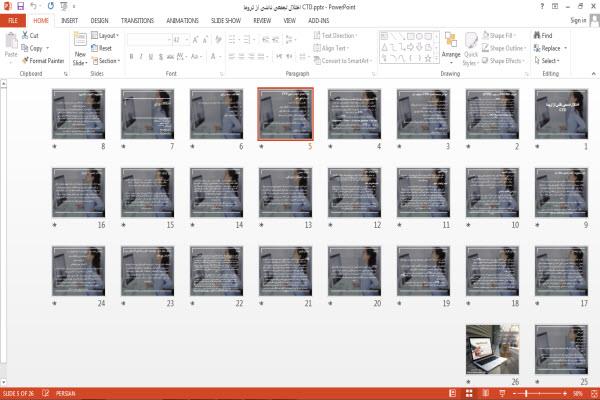Toggle numbering list button
Viewport: 600px width, 400px height.
click(x=248, y=39)
